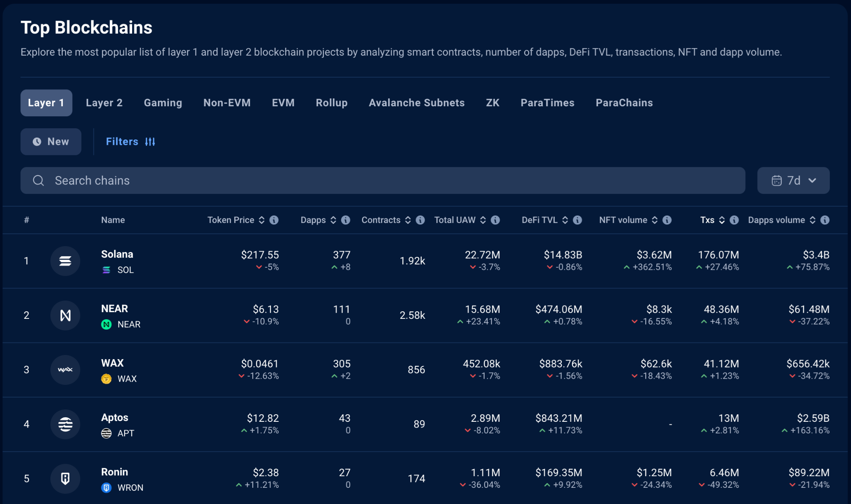Open Token Price info tooltip icon
The height and width of the screenshot is (504, 851).
point(274,220)
